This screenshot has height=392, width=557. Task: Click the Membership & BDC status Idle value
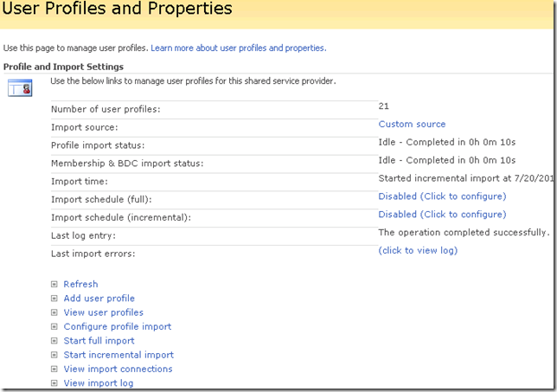(x=447, y=160)
